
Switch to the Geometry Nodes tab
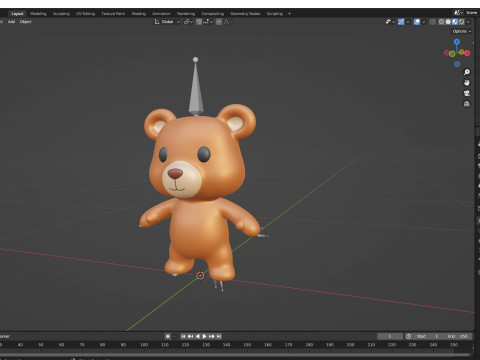(245, 14)
